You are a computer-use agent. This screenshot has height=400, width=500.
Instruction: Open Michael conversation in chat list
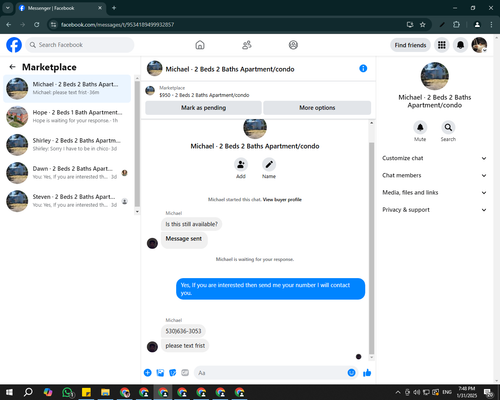(67, 88)
